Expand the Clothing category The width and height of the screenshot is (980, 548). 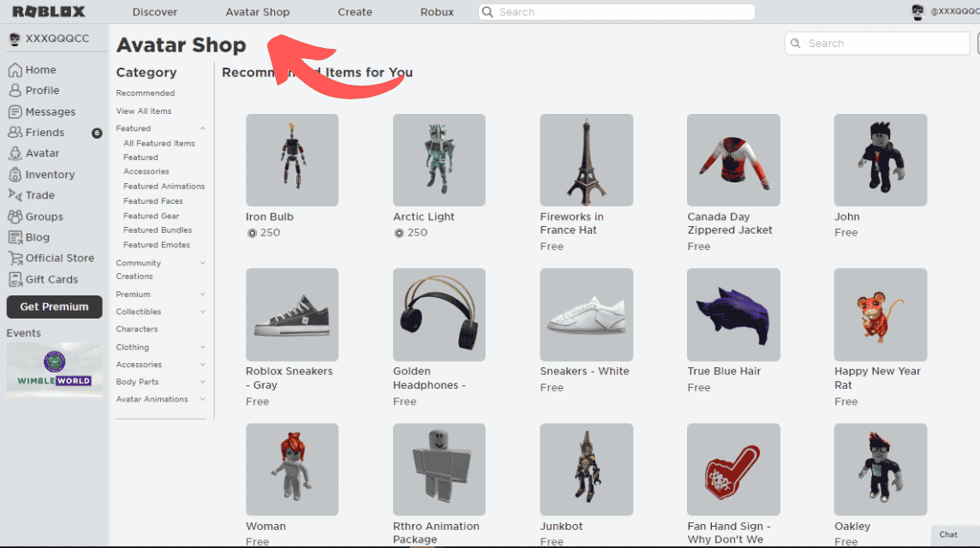(x=202, y=348)
